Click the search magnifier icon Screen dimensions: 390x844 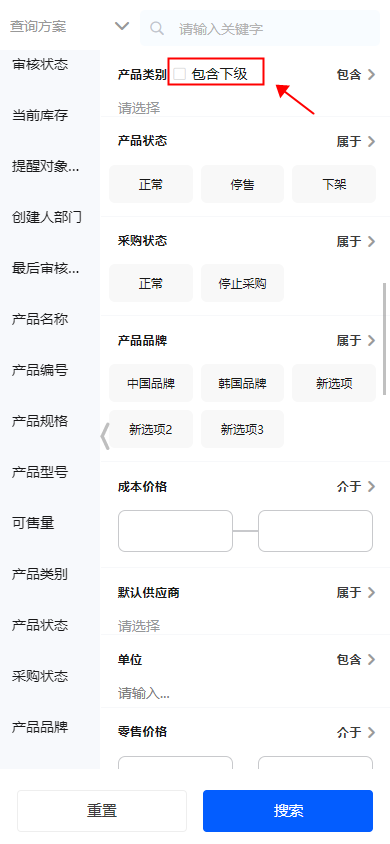[157, 28]
